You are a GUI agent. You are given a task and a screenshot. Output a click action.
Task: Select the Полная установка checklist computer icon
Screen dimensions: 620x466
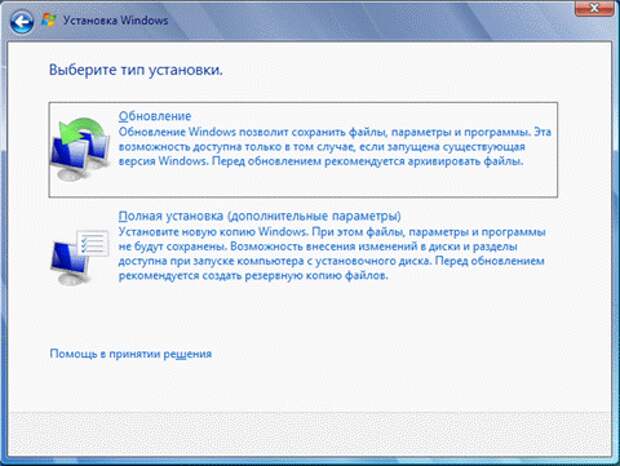coord(80,257)
